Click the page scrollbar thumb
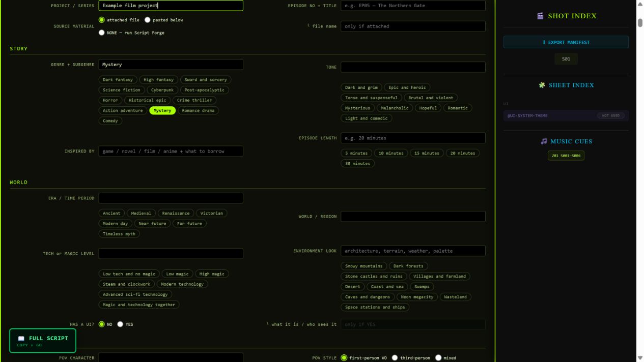 click(640, 22)
